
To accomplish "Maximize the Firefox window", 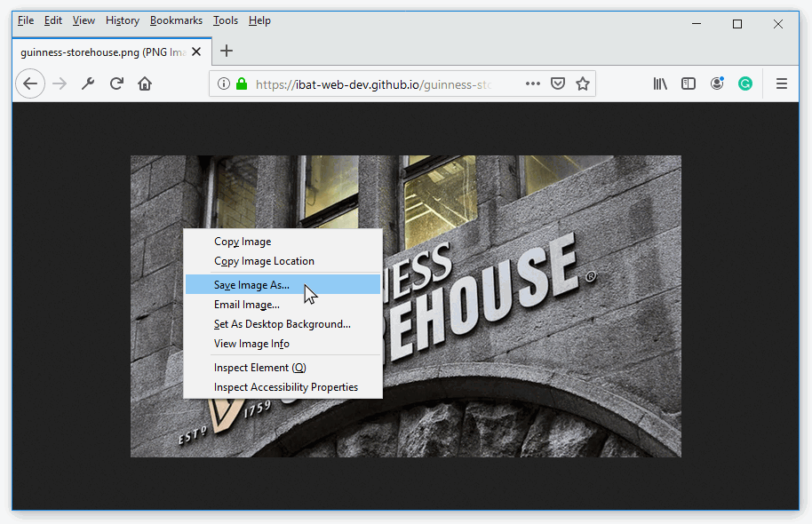I will 737,24.
